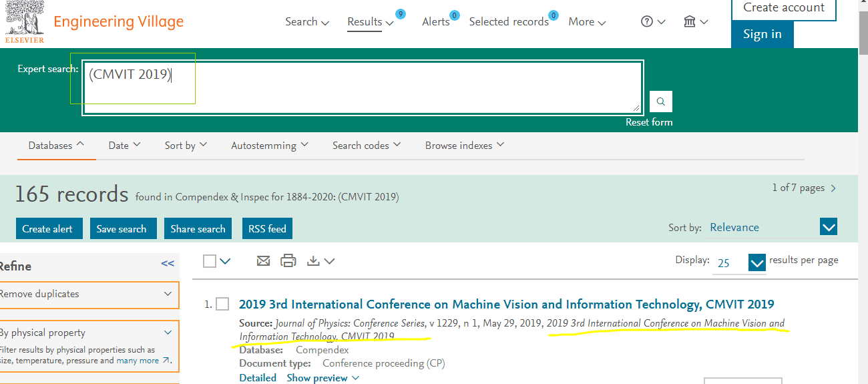Email selected records envelope icon
This screenshot has width=868, height=384.
tap(264, 261)
